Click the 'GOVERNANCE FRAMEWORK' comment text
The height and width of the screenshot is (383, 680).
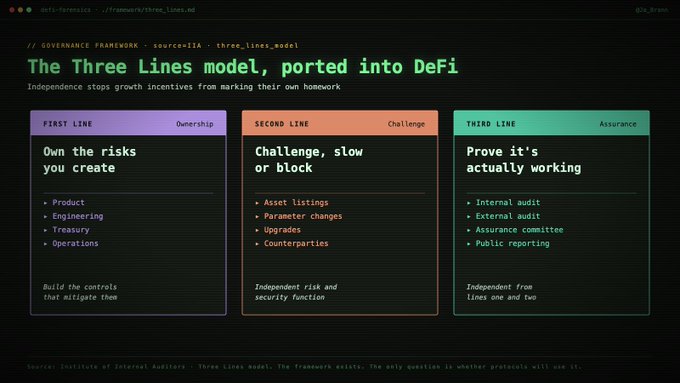click(x=82, y=46)
